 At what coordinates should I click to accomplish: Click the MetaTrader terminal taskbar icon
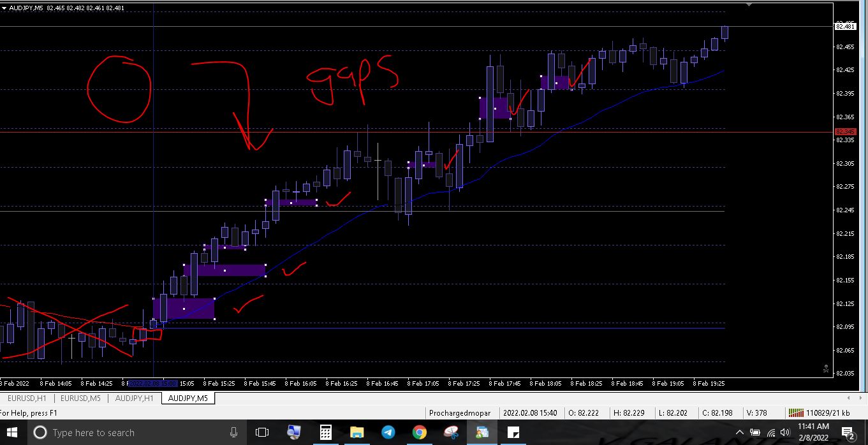(482, 432)
